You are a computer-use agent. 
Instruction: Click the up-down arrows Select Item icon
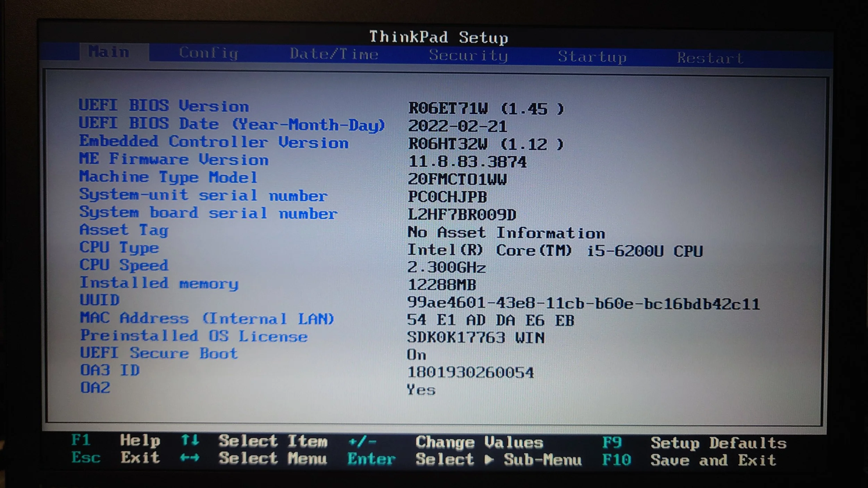click(x=190, y=440)
